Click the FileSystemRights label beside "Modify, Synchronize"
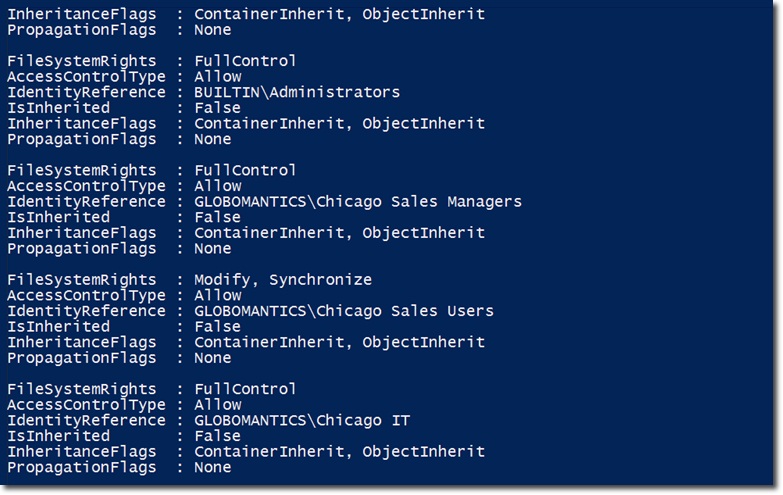Image resolution: width=783 pixels, height=495 pixels. tap(82, 280)
